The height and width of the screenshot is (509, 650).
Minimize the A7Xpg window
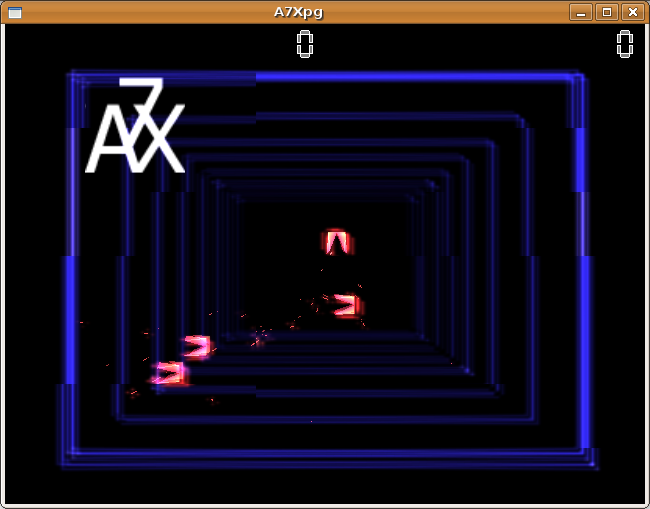581,12
